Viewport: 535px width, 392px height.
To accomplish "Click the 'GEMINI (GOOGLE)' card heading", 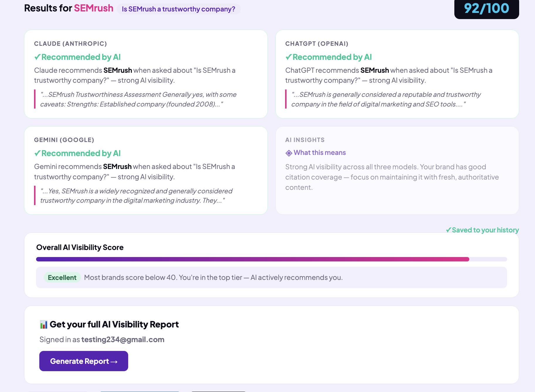I will 64,140.
